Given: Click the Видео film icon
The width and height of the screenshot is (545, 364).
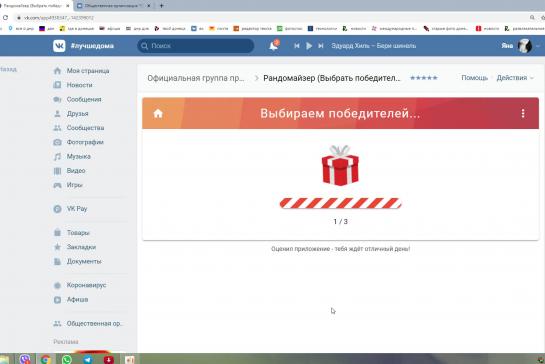Looking at the screenshot, I should click(57, 171).
